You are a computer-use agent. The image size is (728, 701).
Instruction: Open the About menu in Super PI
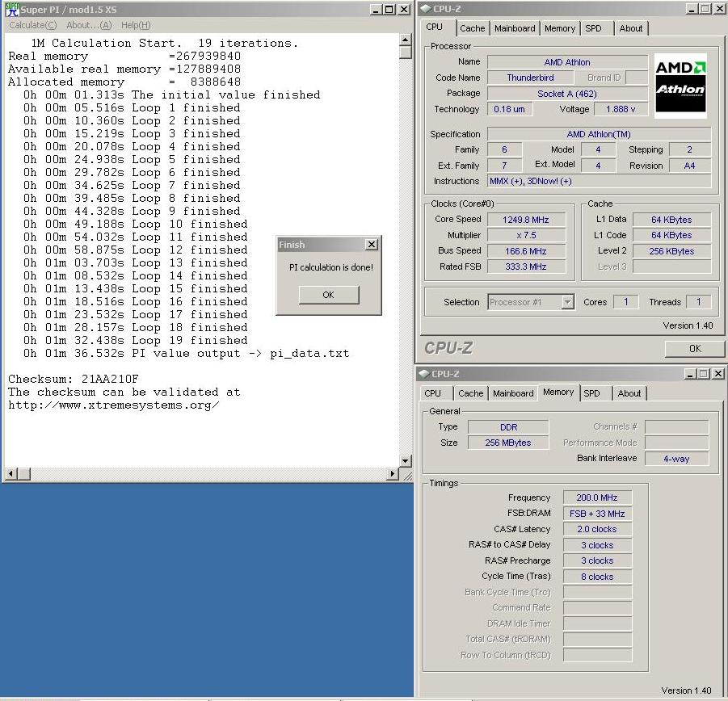coord(89,26)
